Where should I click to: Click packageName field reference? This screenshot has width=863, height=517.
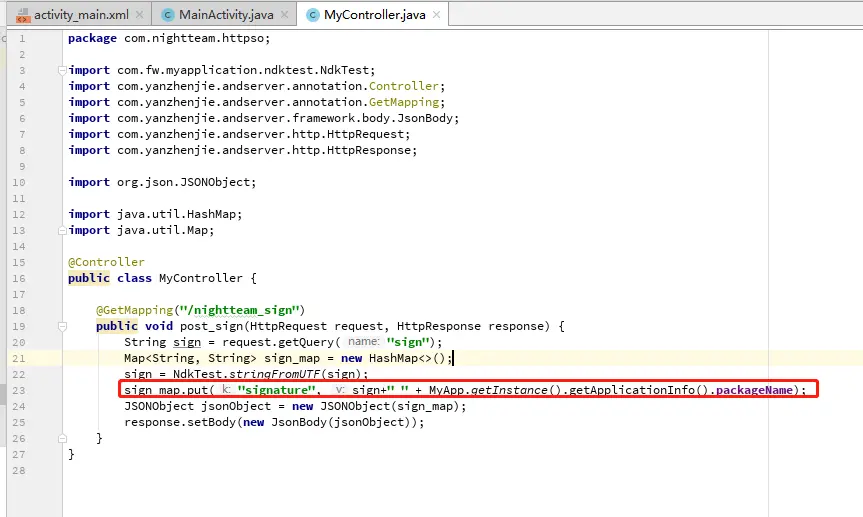point(754,390)
